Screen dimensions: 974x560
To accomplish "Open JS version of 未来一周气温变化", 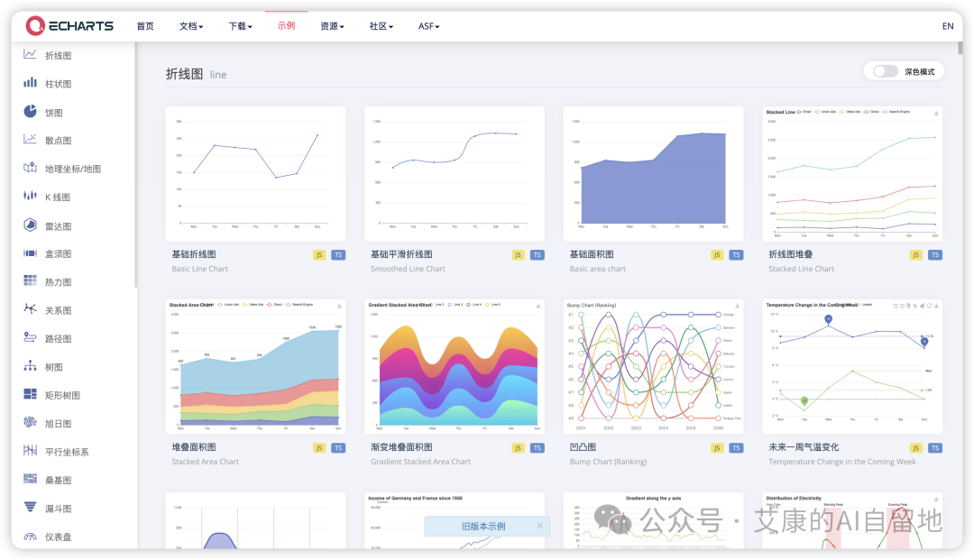I will [915, 448].
